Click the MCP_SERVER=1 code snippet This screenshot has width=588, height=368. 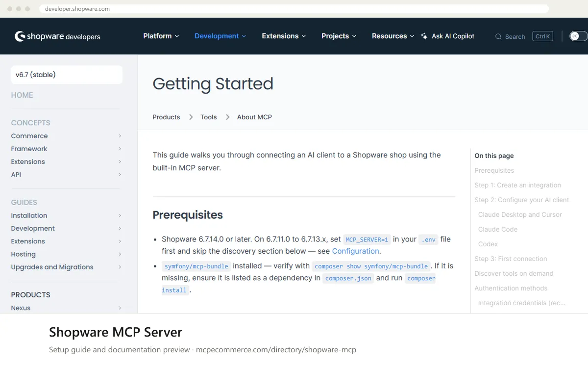coord(367,239)
